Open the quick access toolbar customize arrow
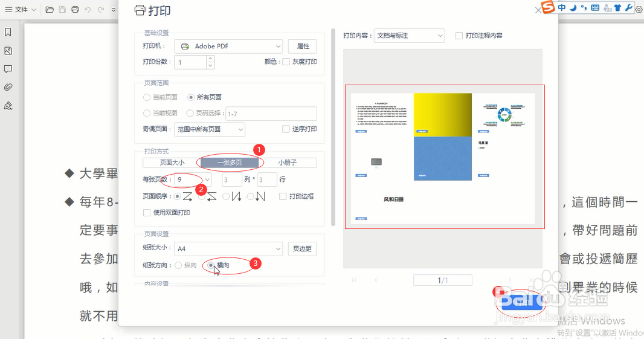This screenshot has height=339, width=644. [x=114, y=10]
